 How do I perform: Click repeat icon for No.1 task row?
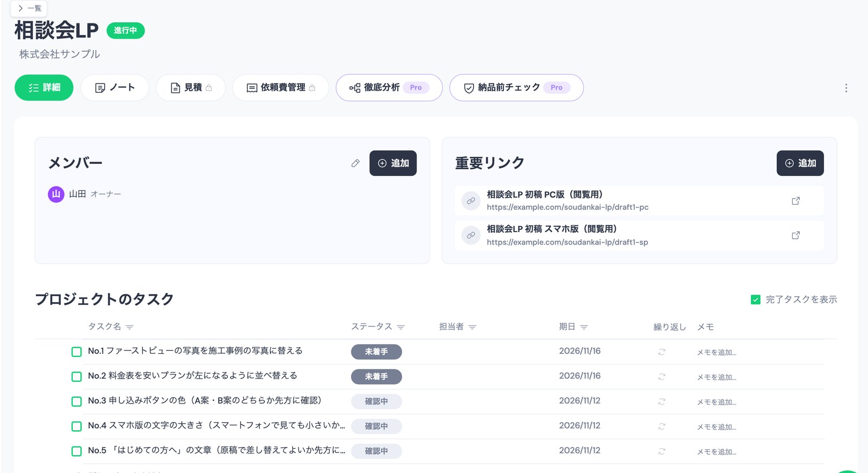662,352
